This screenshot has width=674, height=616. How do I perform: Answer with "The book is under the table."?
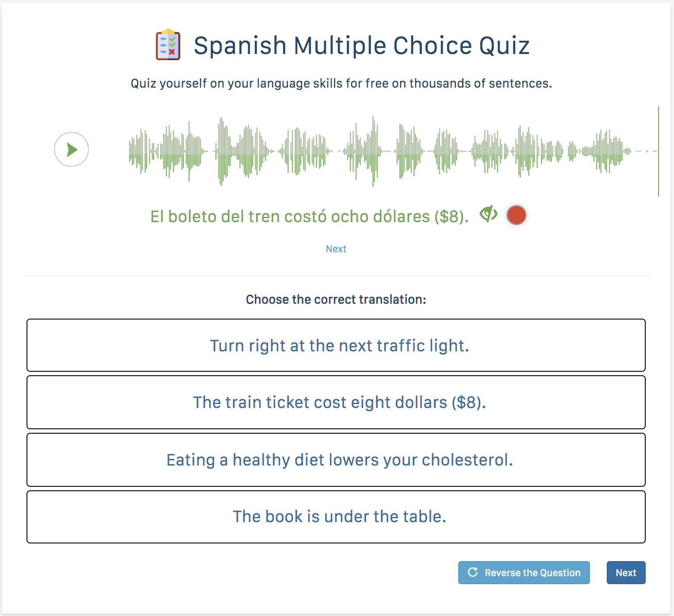(336, 517)
